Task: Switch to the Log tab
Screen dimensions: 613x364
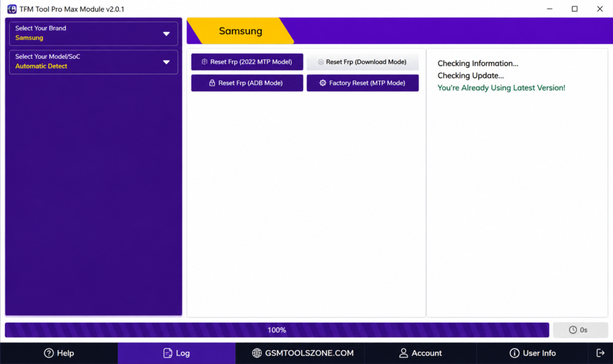Action: click(177, 353)
